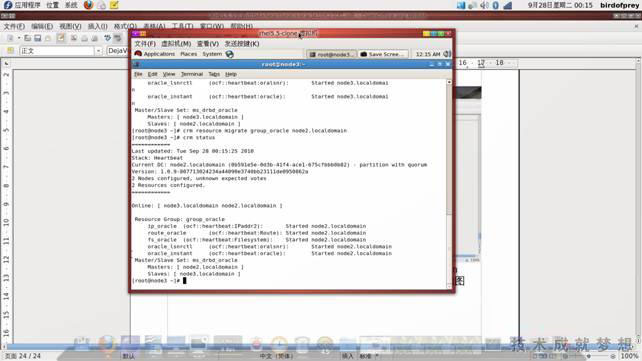Open host 系统 menu
The image size is (642, 361).
click(71, 5)
